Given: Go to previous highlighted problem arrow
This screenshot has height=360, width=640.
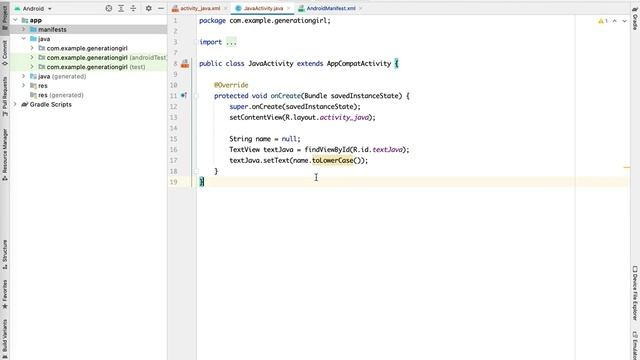Looking at the screenshot, I should point(614,21).
